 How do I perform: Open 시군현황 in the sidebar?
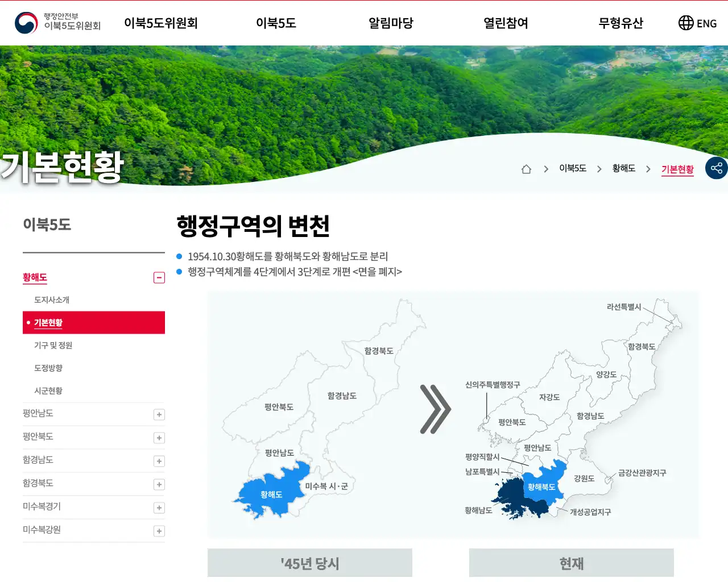pyautogui.click(x=48, y=390)
